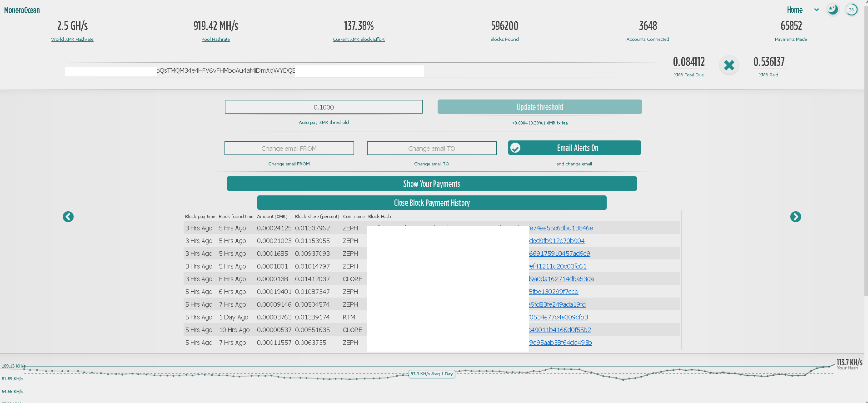Click the '10 Hrs Ago' block found cell
868x403 pixels.
tap(234, 330)
